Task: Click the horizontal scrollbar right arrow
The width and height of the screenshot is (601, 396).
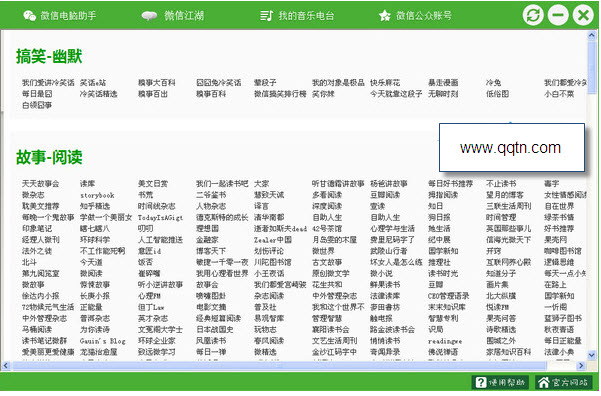Action: click(581, 366)
